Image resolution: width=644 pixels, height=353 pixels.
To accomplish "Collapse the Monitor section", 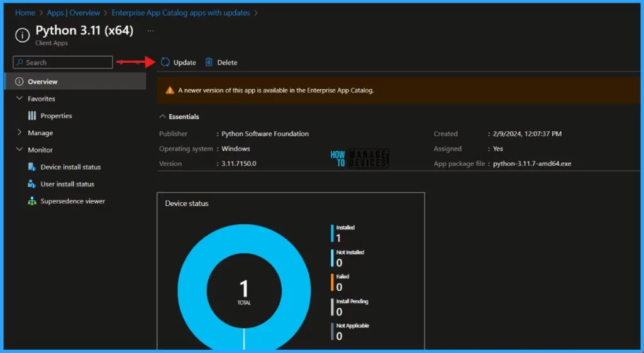I will coord(19,149).
